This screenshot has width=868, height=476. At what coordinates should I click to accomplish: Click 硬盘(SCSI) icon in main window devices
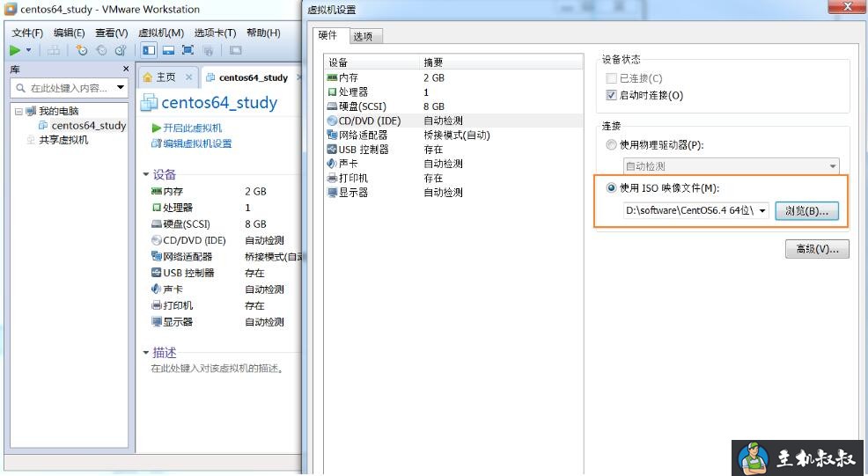(156, 224)
